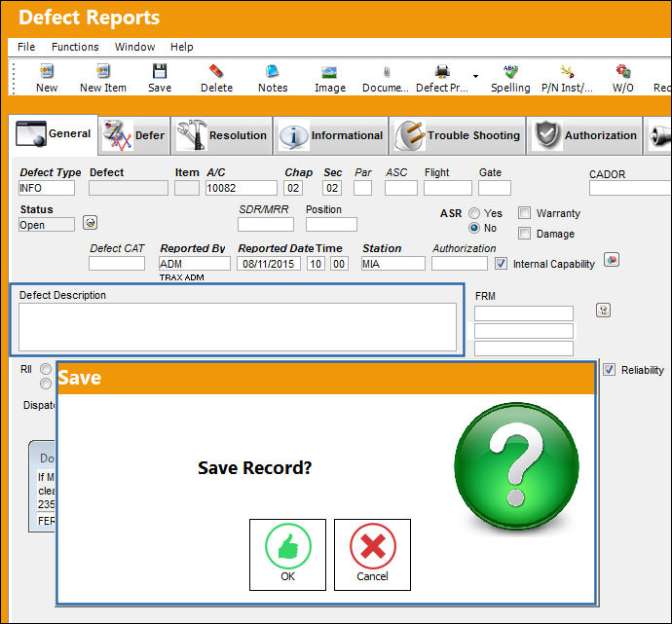672x624 pixels.
Task: Switch to the Trouble Shooting tab
Action: 458,135
